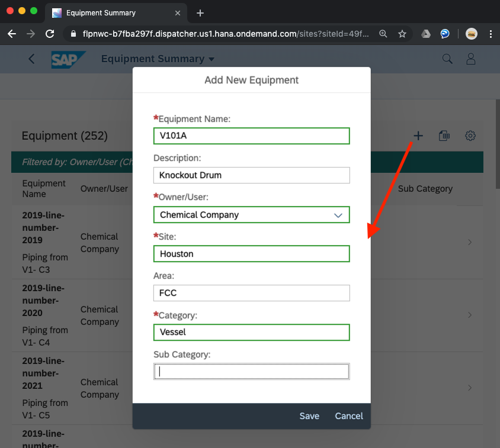Screen dimensions: 500x448
Task: Select equipment 2019-line-number-2019
Action: point(43,227)
